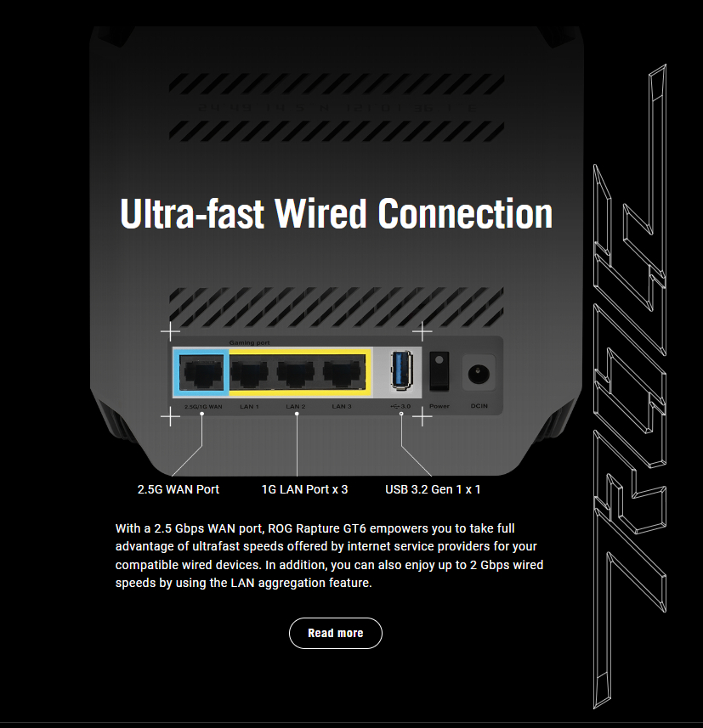Click the router's Power rocker switch
Viewport: 703px width, 728px height.
(x=439, y=371)
